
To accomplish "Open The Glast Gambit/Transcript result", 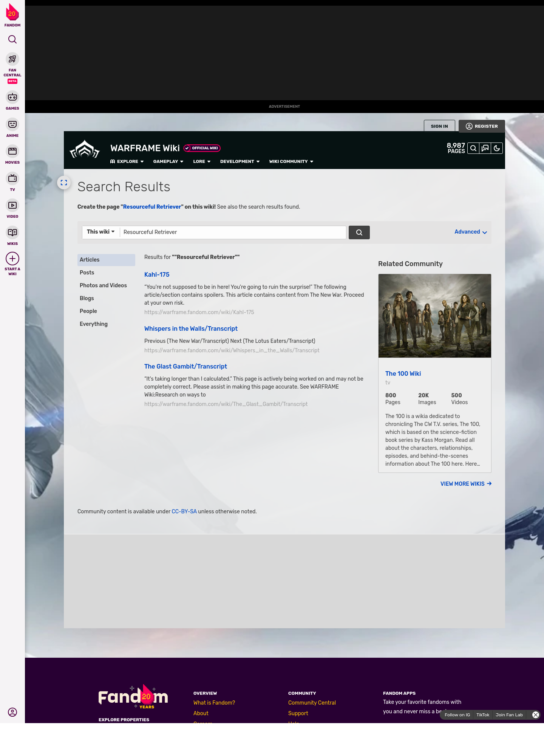I will click(185, 367).
